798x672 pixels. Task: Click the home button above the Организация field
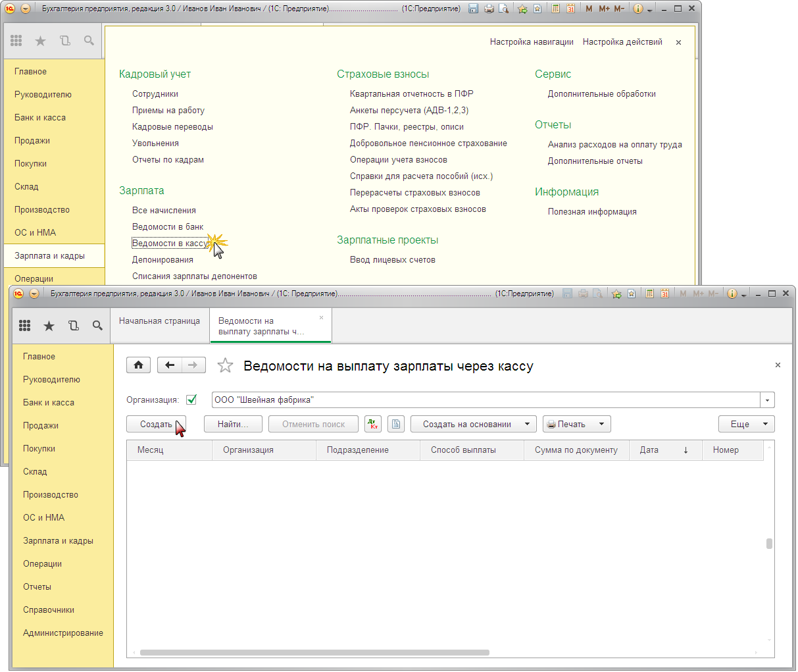pyautogui.click(x=139, y=365)
